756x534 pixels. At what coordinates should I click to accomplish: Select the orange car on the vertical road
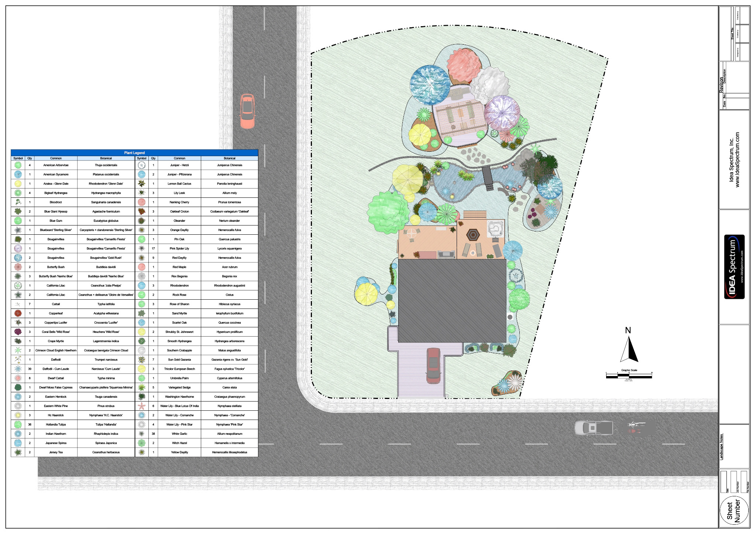click(247, 111)
